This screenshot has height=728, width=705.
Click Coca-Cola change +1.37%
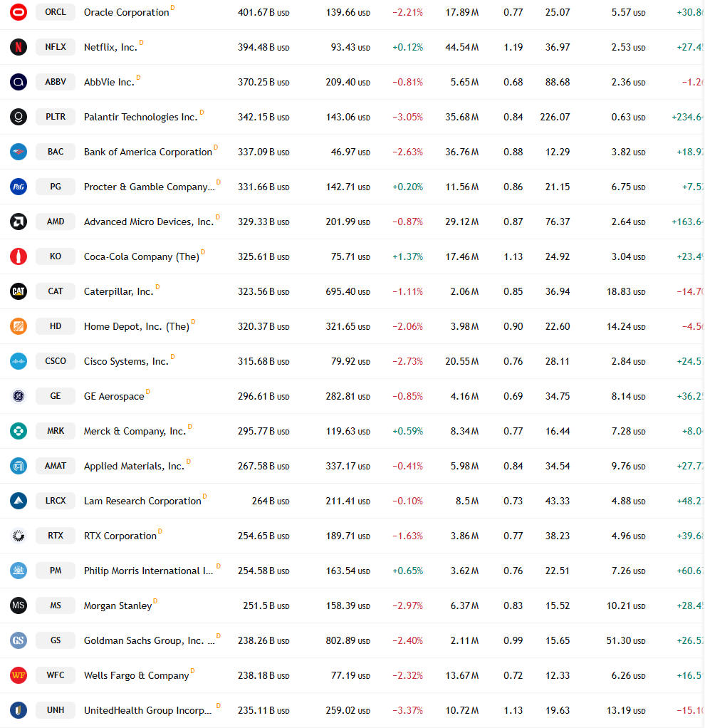click(407, 256)
